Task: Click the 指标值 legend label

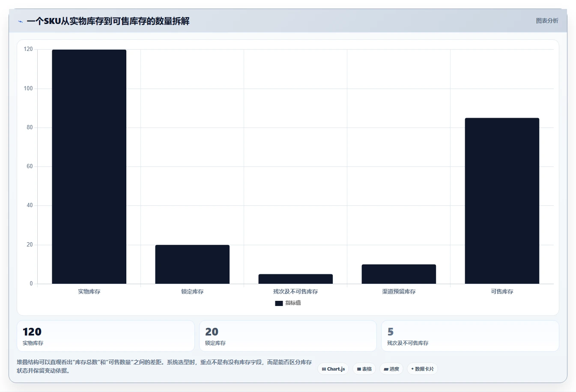Action: tap(293, 303)
